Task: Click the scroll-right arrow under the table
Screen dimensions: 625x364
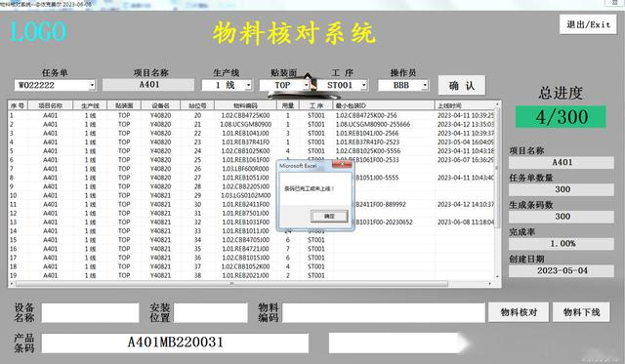Action: pyautogui.click(x=490, y=284)
